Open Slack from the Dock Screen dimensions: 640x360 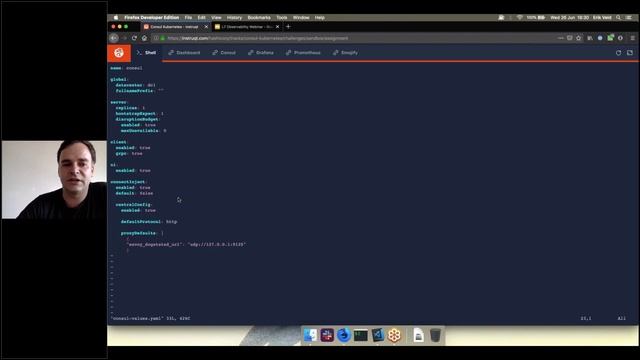click(327, 335)
